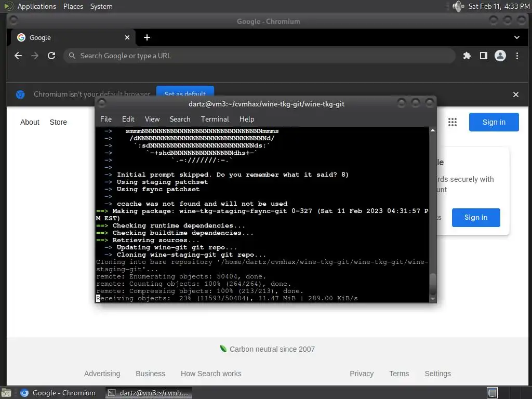Open the How Search works link
532x399 pixels.
click(211, 374)
